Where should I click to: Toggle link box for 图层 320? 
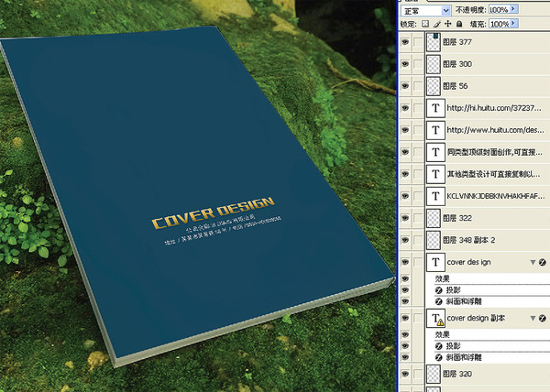click(418, 374)
